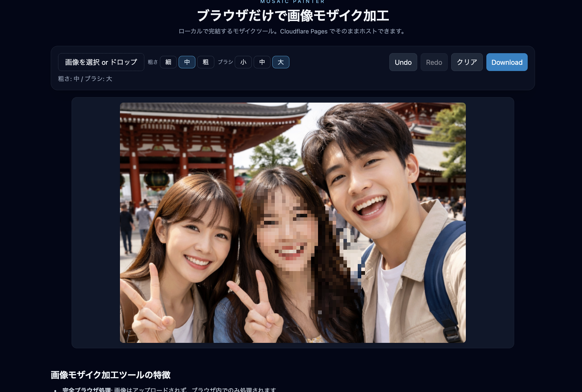Click the 画像モザイク加工ツールの特徴 section heading

click(x=111, y=375)
